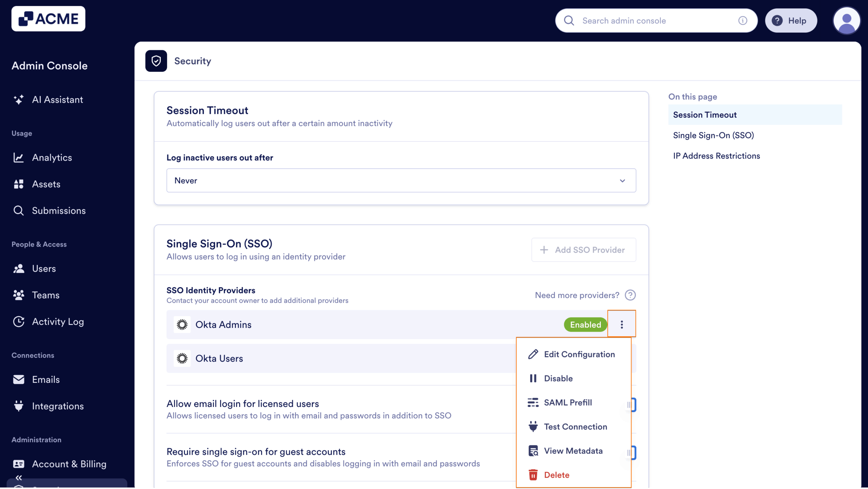
Task: Click the Search admin console field
Action: point(656,21)
